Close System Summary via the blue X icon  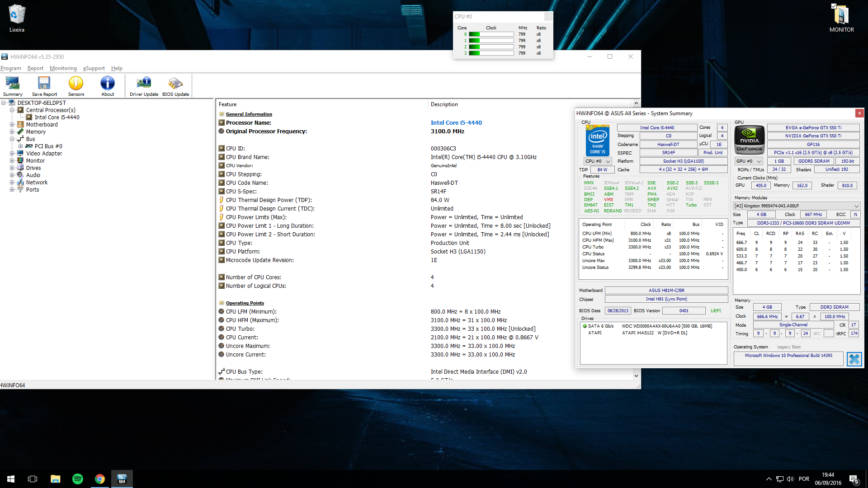point(854,359)
